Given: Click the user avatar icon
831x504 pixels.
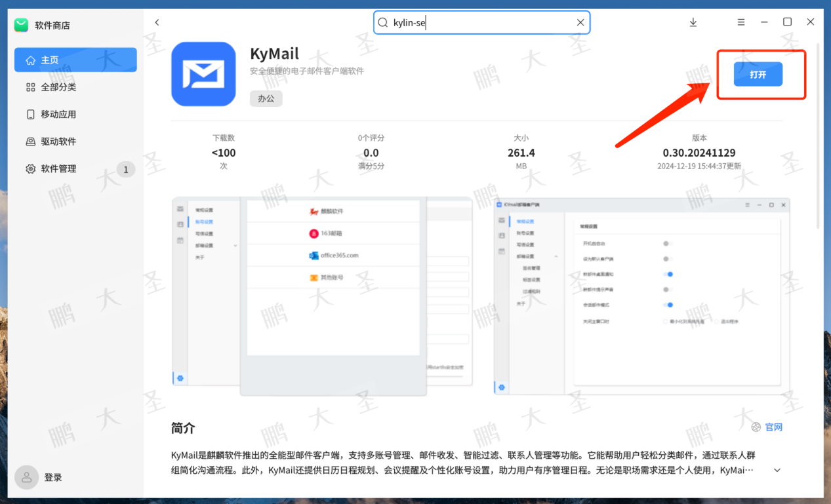Looking at the screenshot, I should (x=26, y=477).
